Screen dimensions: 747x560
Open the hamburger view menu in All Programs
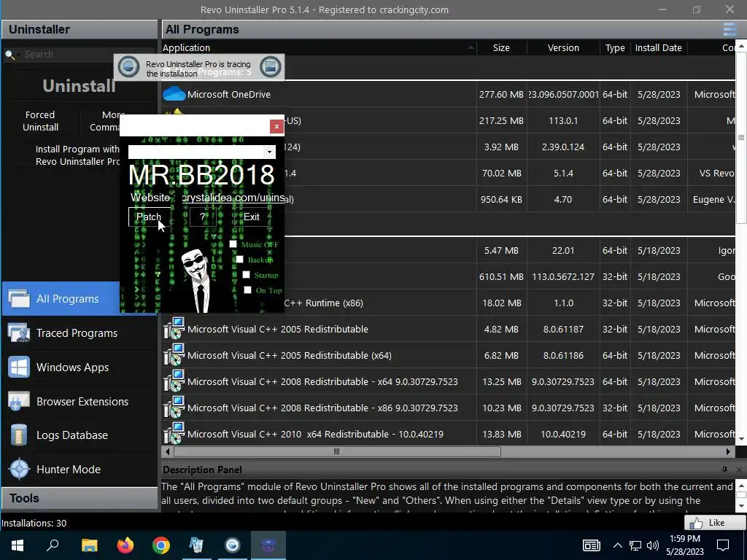coord(729,29)
